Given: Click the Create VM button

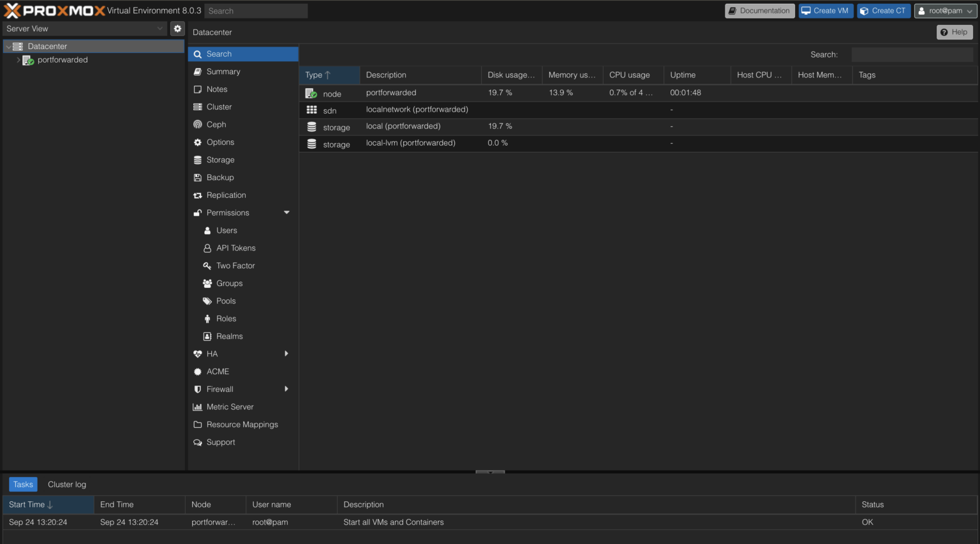Looking at the screenshot, I should [x=826, y=10].
